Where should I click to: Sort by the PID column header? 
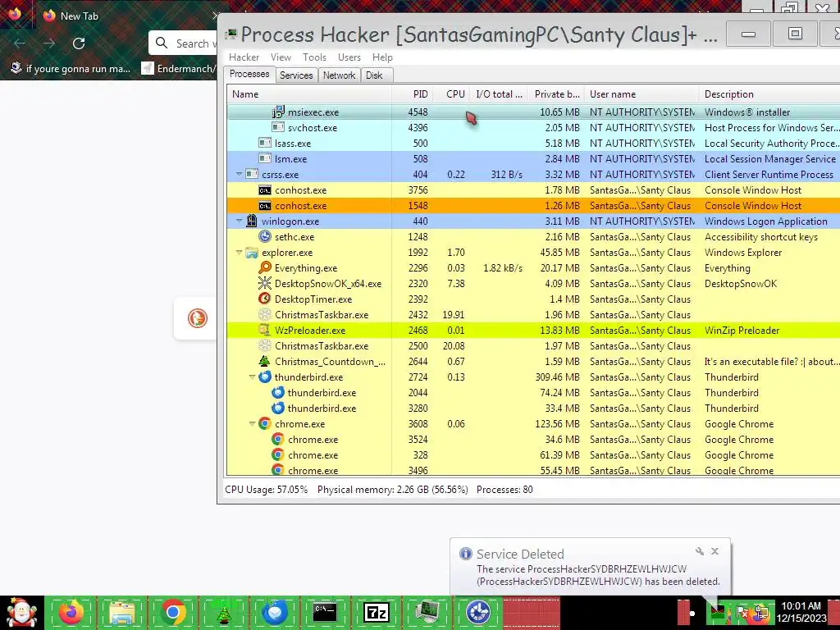point(412,94)
